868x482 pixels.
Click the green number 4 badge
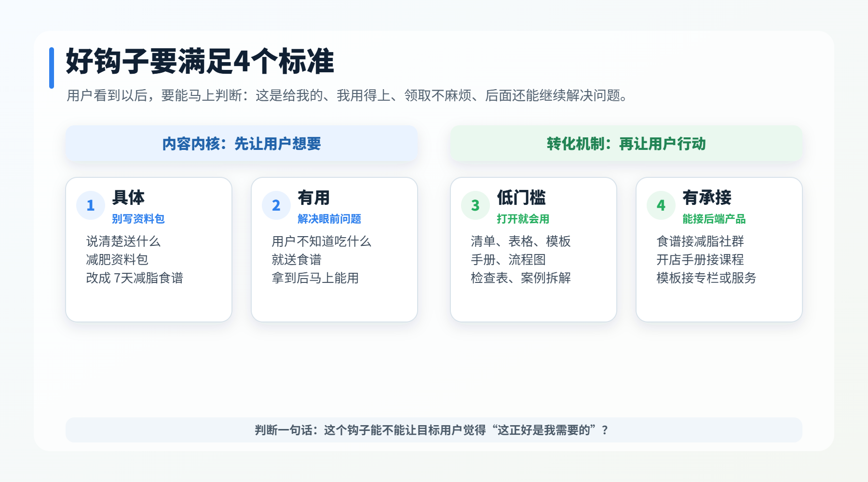pos(661,205)
